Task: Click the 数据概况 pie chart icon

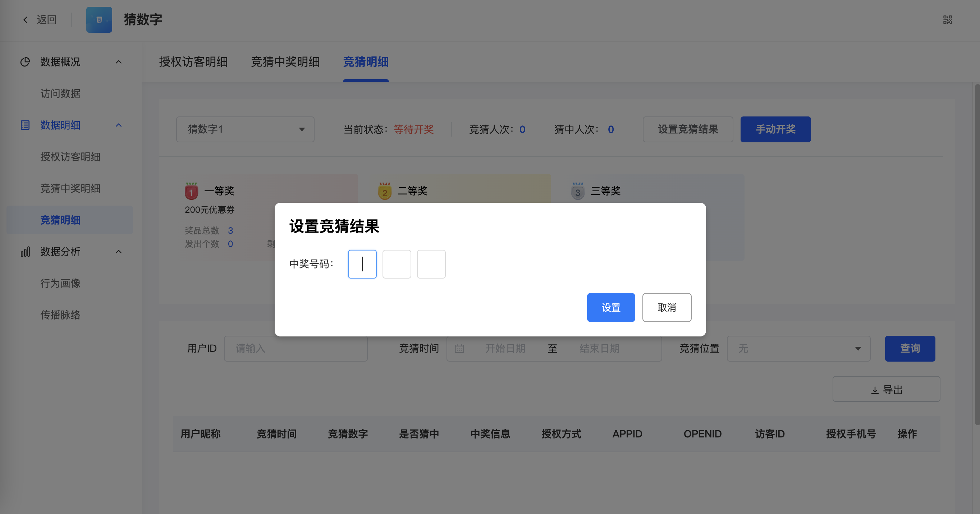Action: (x=25, y=62)
